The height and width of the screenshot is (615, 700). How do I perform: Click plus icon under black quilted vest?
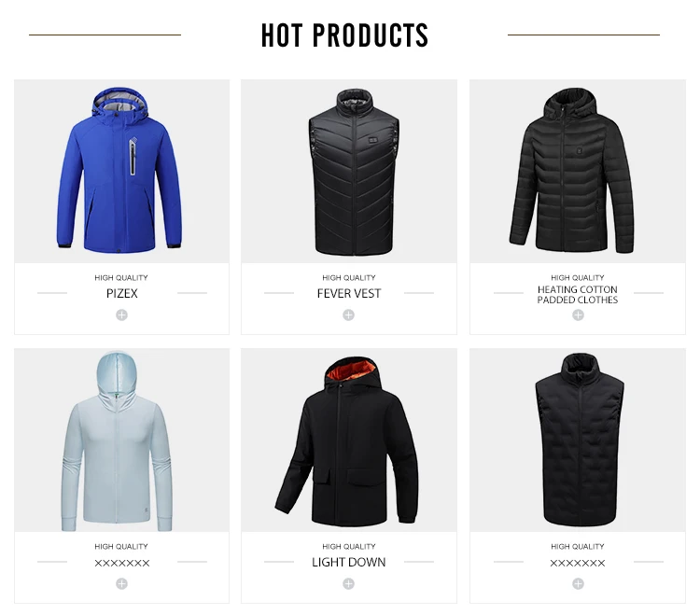click(578, 584)
